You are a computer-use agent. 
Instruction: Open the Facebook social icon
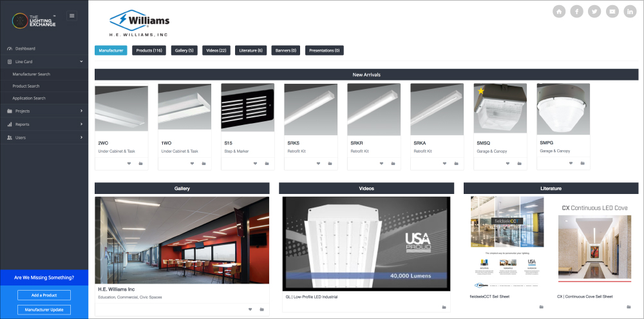coord(576,12)
